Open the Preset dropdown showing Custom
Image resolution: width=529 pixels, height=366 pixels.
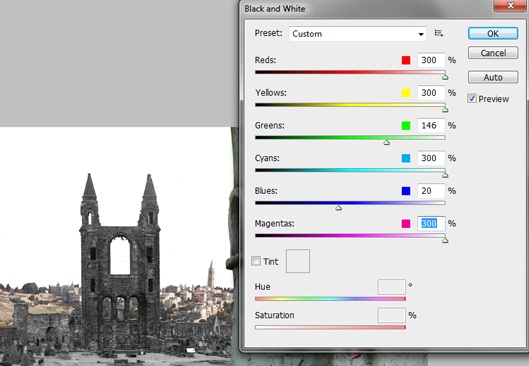[358, 34]
